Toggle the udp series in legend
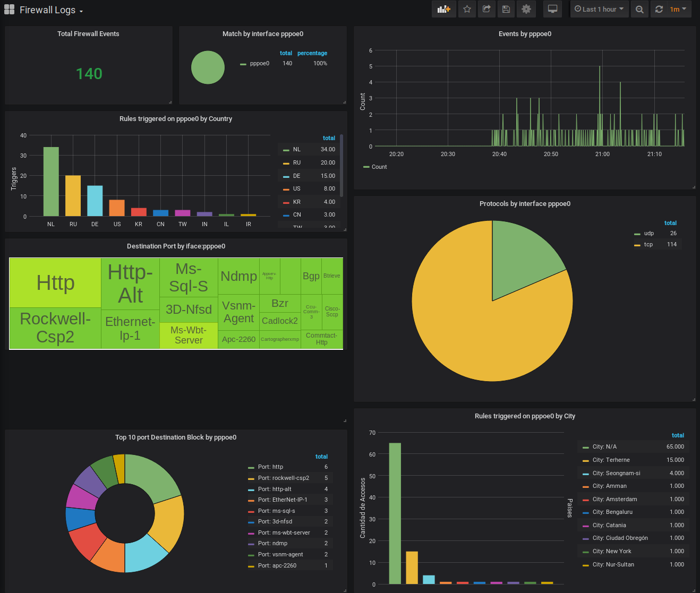This screenshot has height=593, width=700. [648, 234]
